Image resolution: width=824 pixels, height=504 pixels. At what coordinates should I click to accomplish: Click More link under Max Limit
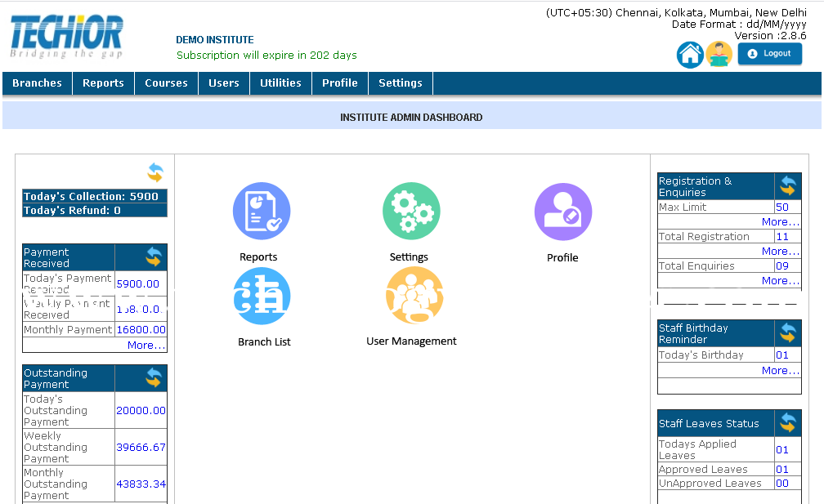781,221
